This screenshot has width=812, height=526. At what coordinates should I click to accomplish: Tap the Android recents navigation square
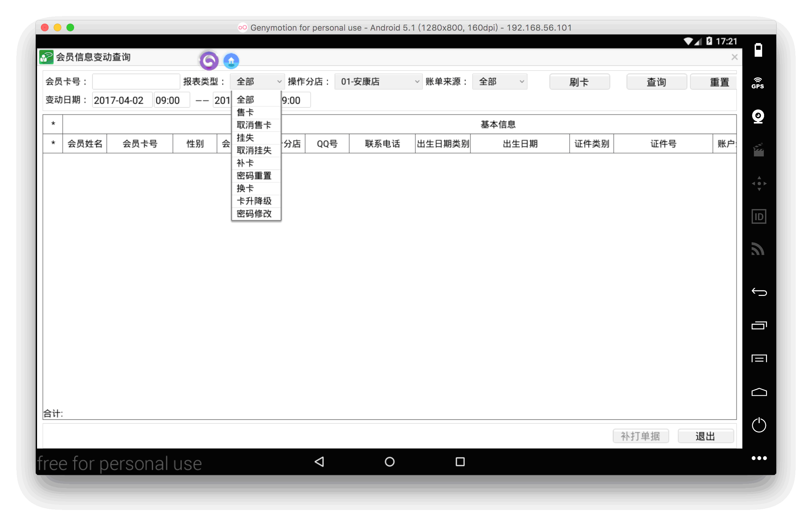(x=460, y=462)
